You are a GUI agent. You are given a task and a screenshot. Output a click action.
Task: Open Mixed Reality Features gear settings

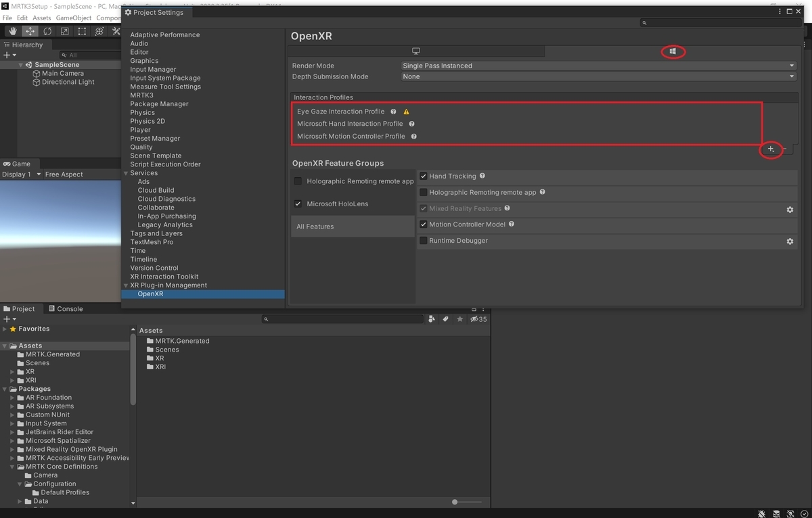tap(790, 210)
